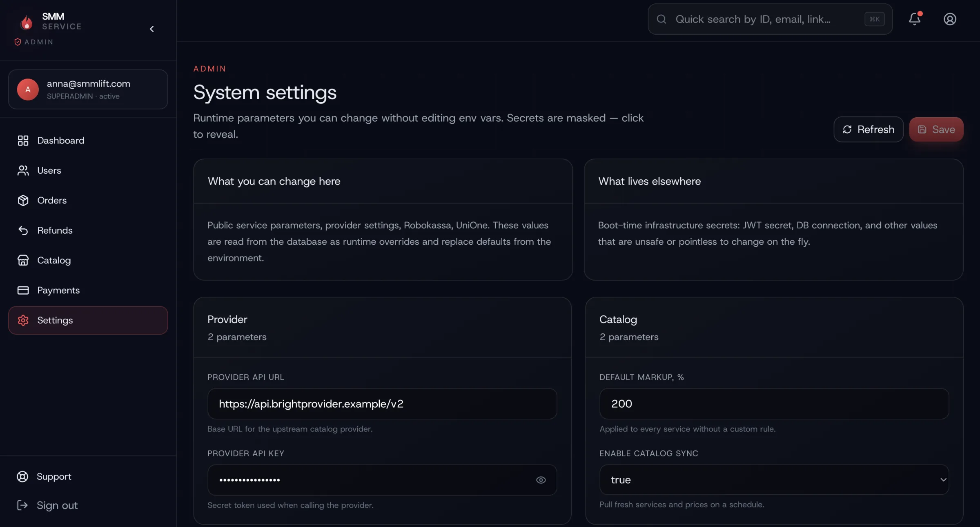Click the Orders box icon
980x527 pixels.
pyautogui.click(x=23, y=200)
